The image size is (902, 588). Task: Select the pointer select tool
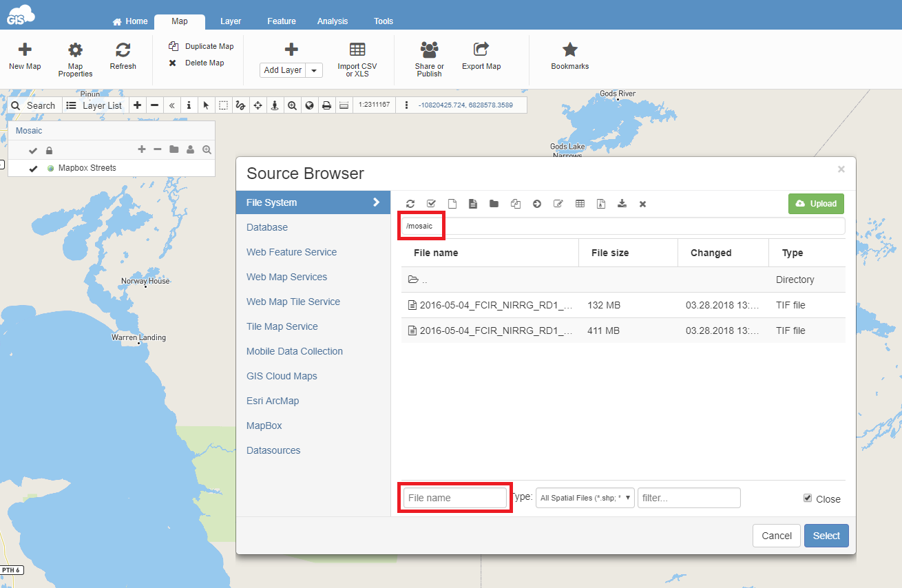[x=206, y=105]
